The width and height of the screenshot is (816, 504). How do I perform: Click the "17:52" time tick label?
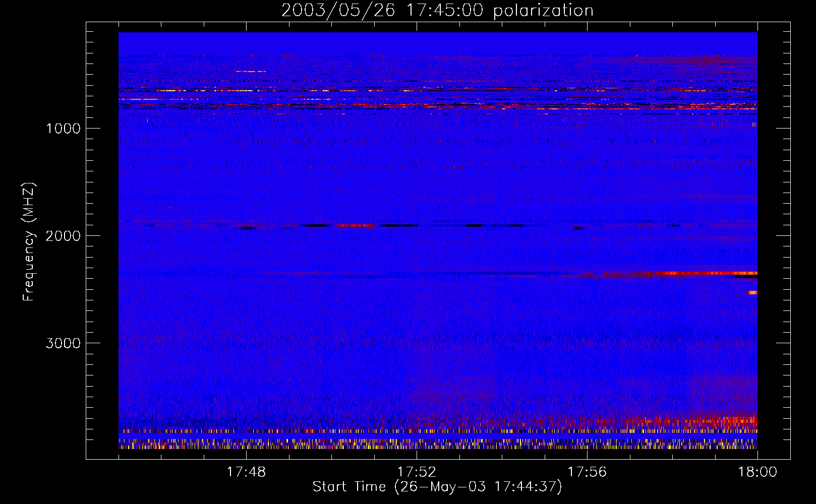[x=417, y=472]
